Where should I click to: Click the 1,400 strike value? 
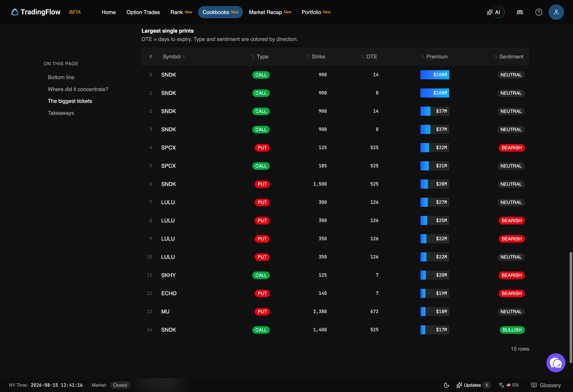point(320,330)
